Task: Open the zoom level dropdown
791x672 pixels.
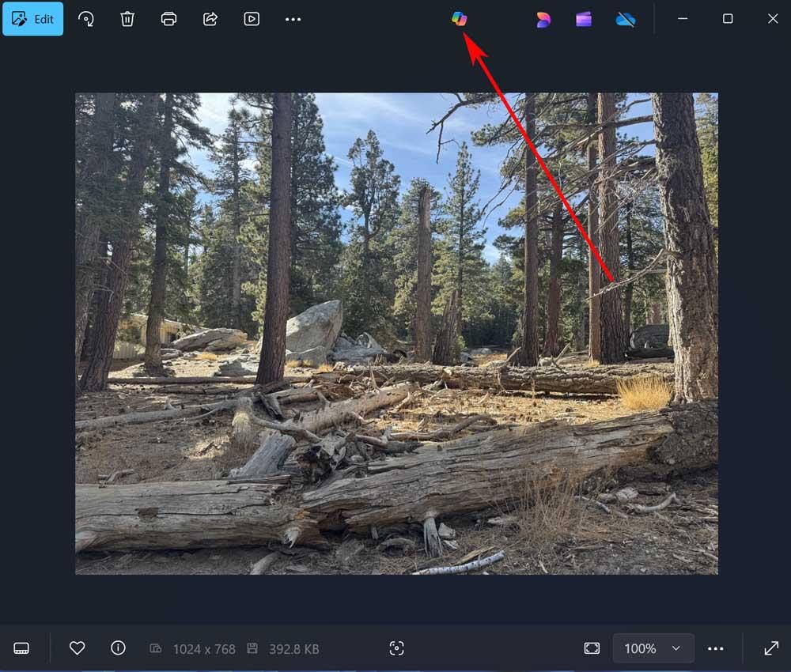Action: [653, 647]
